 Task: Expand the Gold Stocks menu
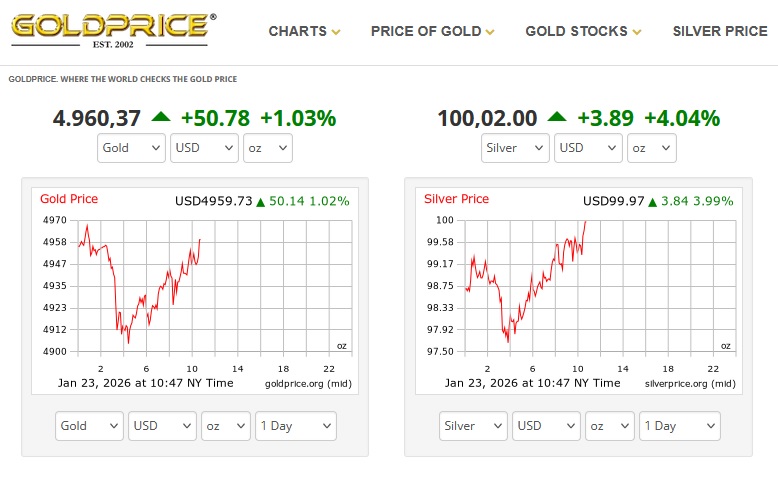[583, 31]
